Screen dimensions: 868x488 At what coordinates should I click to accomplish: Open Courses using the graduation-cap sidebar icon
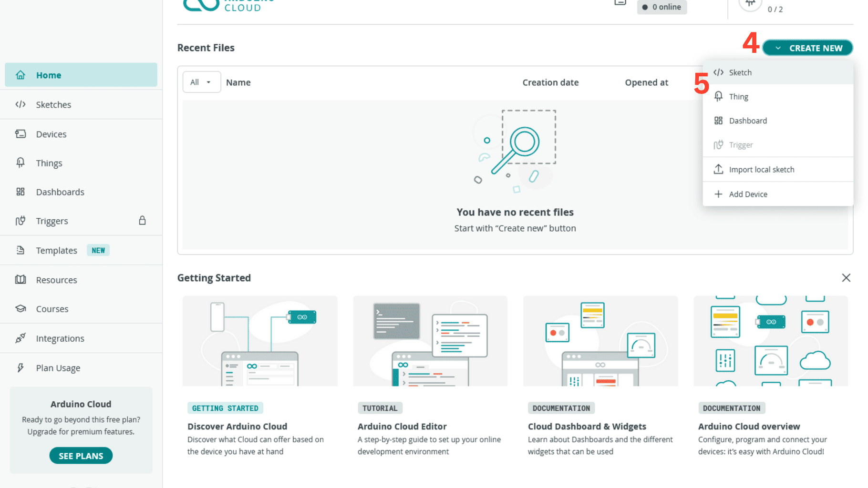[21, 309]
